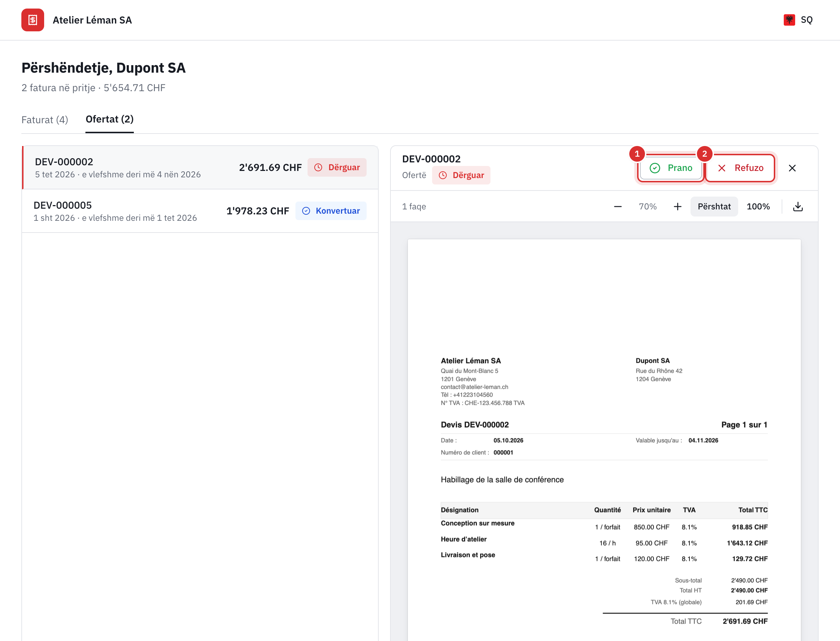Accept the quote with the Prano button
840x641 pixels.
(x=671, y=168)
